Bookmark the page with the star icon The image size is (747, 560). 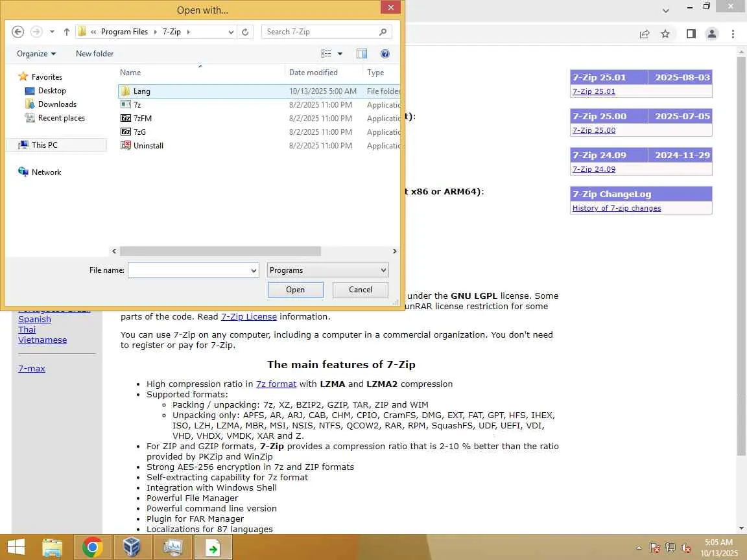665,34
